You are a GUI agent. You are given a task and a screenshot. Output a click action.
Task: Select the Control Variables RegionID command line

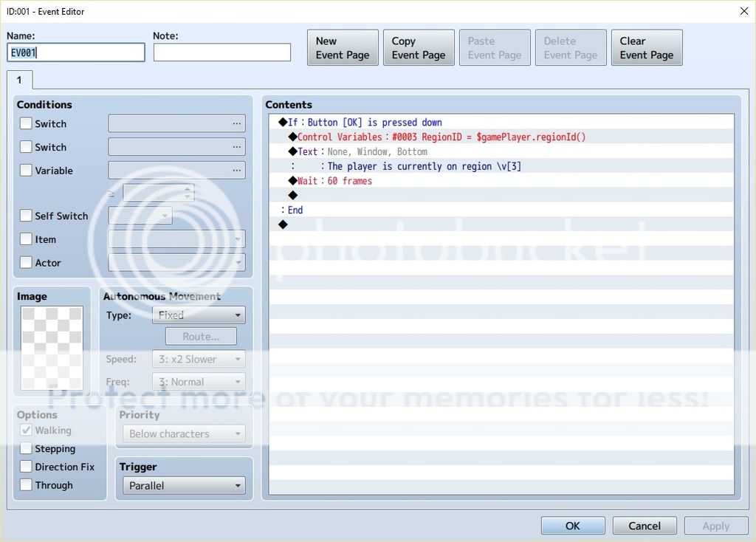tap(441, 137)
